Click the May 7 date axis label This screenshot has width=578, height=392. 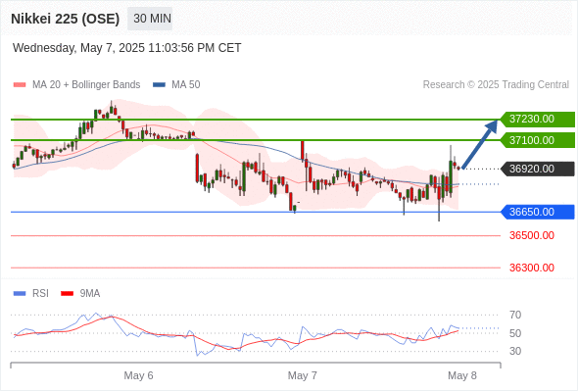point(303,375)
